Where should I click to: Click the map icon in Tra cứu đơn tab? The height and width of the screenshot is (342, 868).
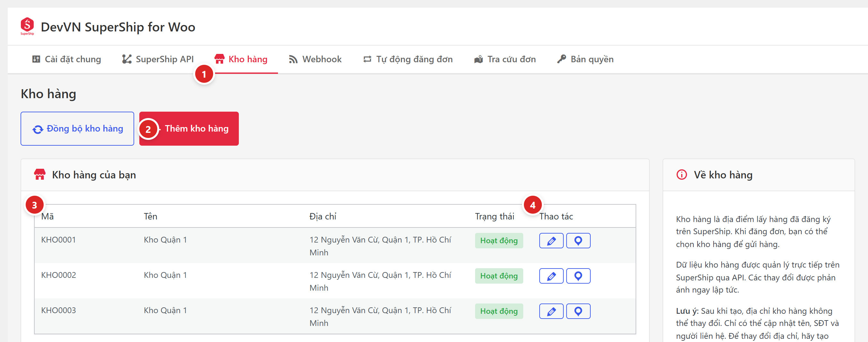pyautogui.click(x=479, y=59)
